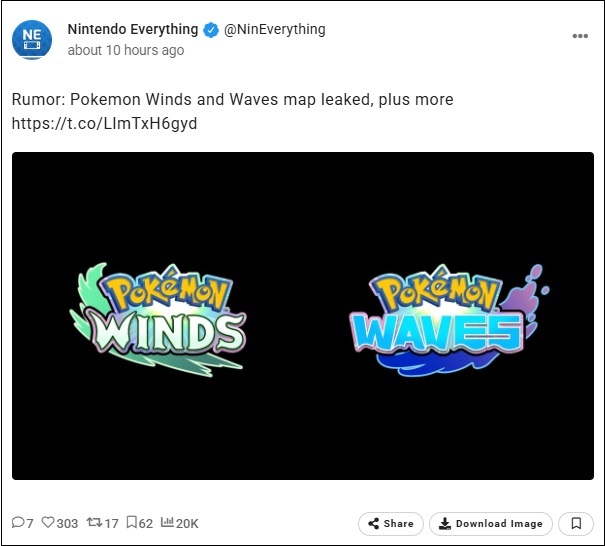605x546 pixels.
Task: Toggle the bookmark button at bottom right
Action: coord(576,524)
